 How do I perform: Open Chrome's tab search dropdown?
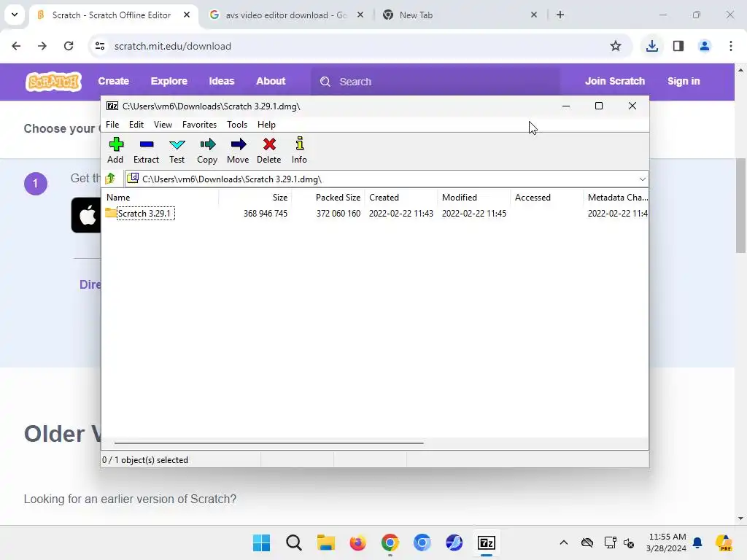15,15
